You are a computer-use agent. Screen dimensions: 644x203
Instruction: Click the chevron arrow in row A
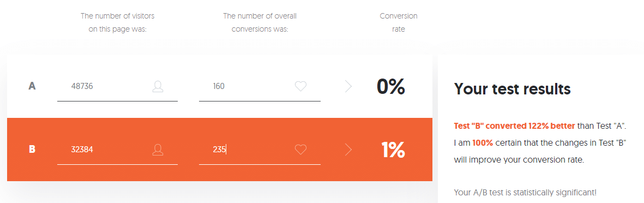348,86
